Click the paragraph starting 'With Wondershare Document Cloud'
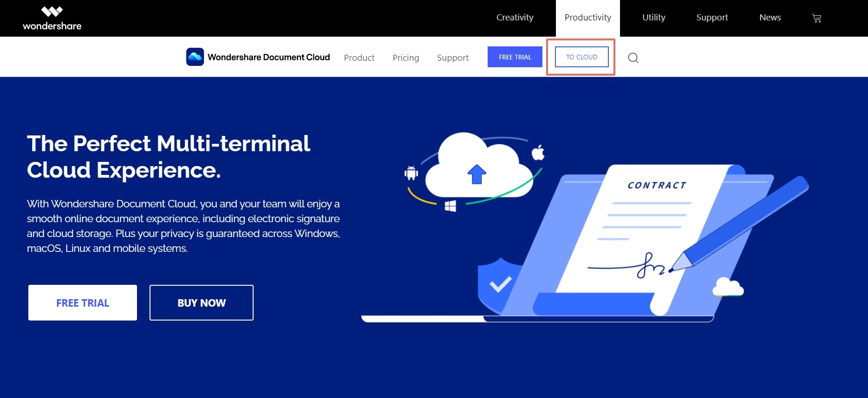Screen dimensions: 868x398 tap(183, 226)
